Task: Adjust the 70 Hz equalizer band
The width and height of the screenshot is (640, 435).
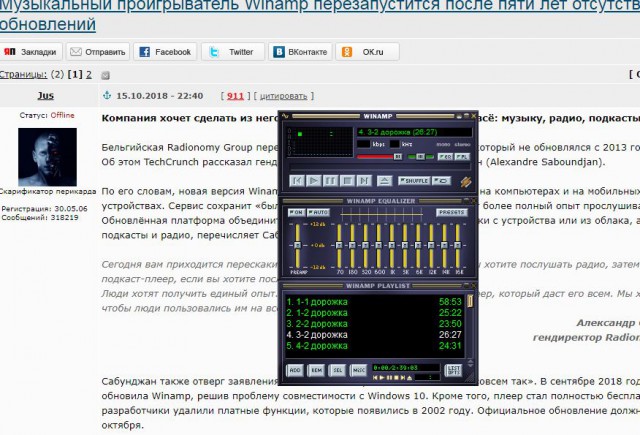Action: (x=339, y=246)
